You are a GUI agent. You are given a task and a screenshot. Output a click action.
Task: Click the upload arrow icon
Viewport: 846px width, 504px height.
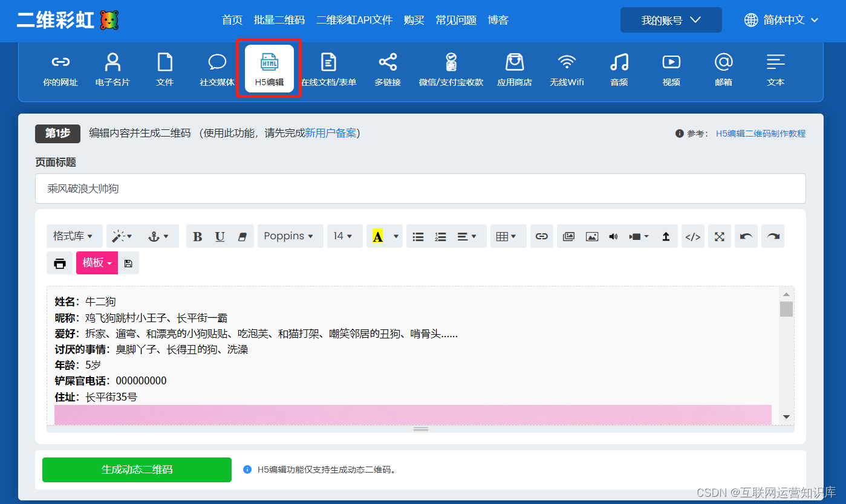point(666,236)
